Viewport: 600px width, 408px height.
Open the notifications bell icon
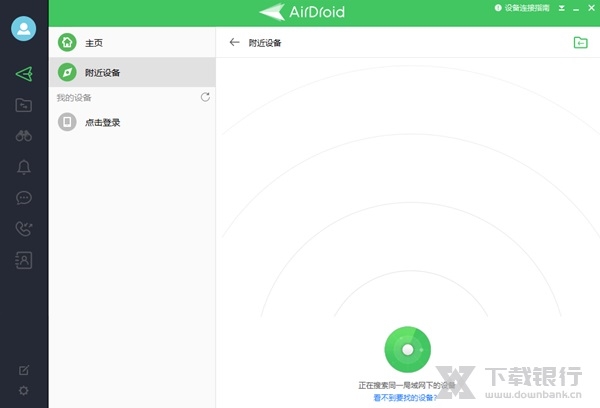click(24, 167)
